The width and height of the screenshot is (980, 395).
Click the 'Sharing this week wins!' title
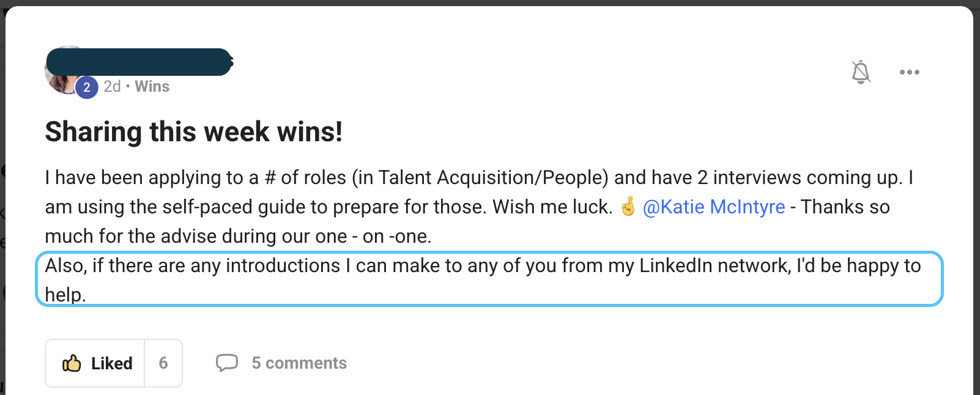pos(193,132)
